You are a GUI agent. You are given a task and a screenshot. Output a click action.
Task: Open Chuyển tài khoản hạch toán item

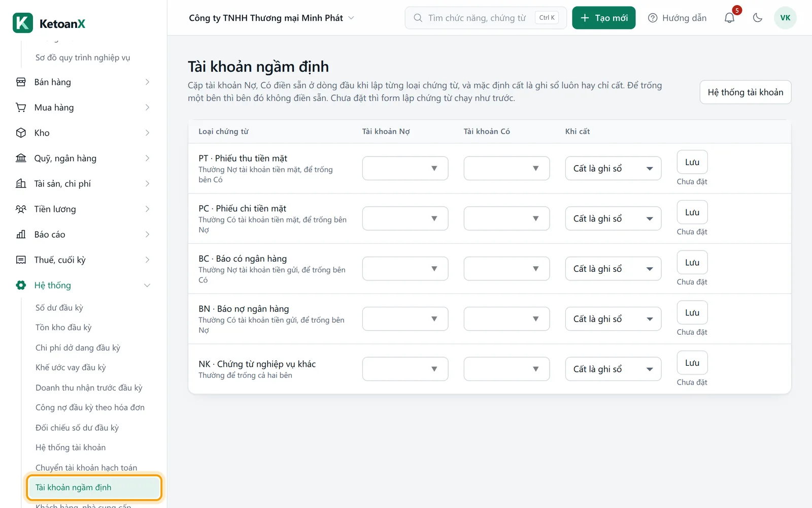coord(86,467)
